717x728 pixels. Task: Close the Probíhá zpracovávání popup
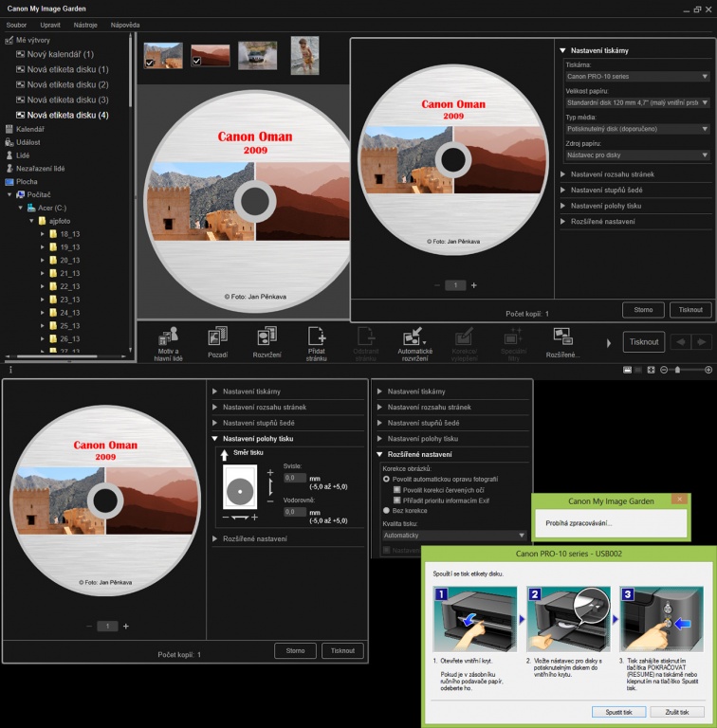click(x=679, y=499)
